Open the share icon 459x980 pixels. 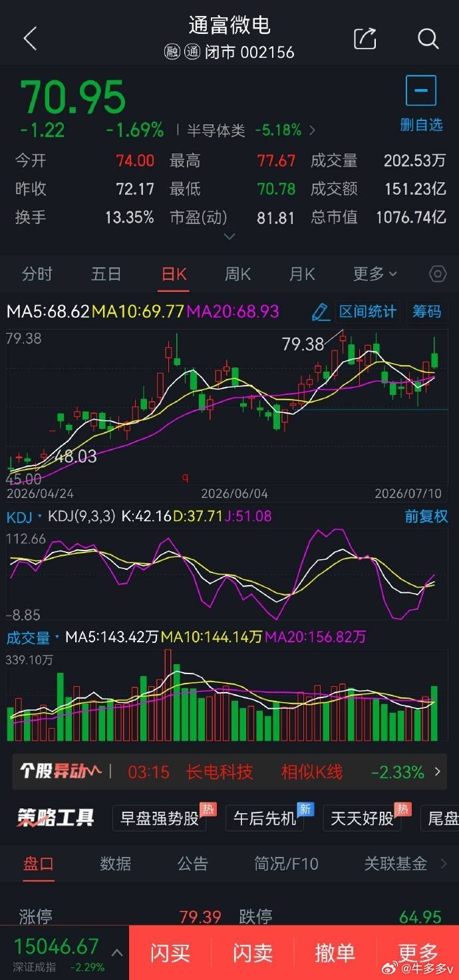[x=365, y=39]
